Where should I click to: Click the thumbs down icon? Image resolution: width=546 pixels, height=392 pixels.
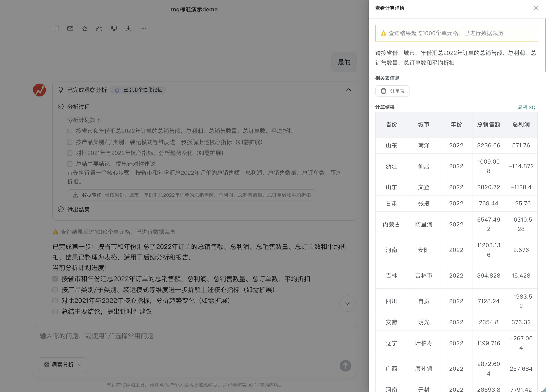pos(114,28)
